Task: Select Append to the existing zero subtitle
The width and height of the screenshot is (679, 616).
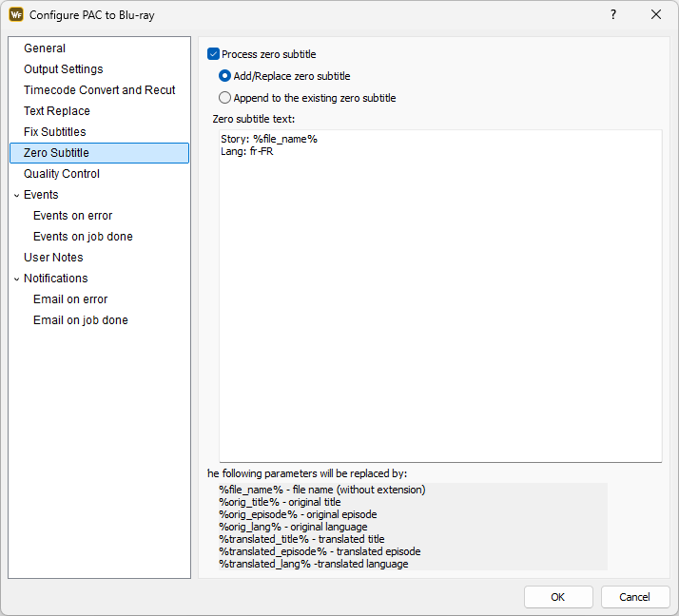Action: tap(225, 98)
